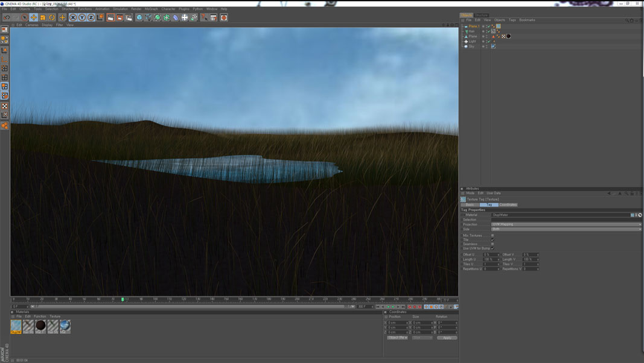Select the water material thumbnail in Materials

[x=16, y=326]
